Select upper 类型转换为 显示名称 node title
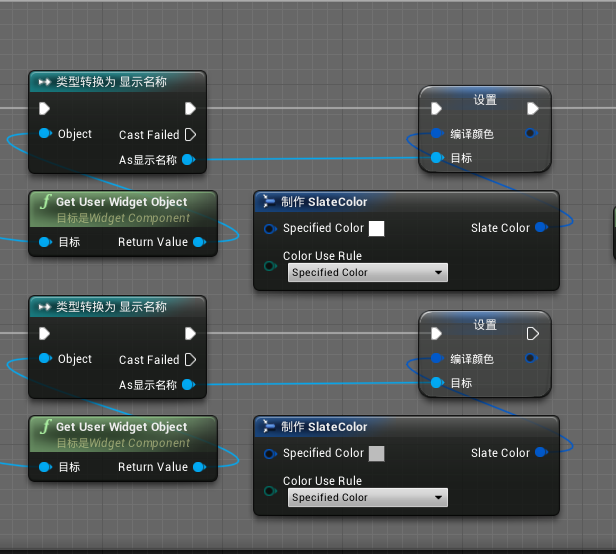 [111, 82]
